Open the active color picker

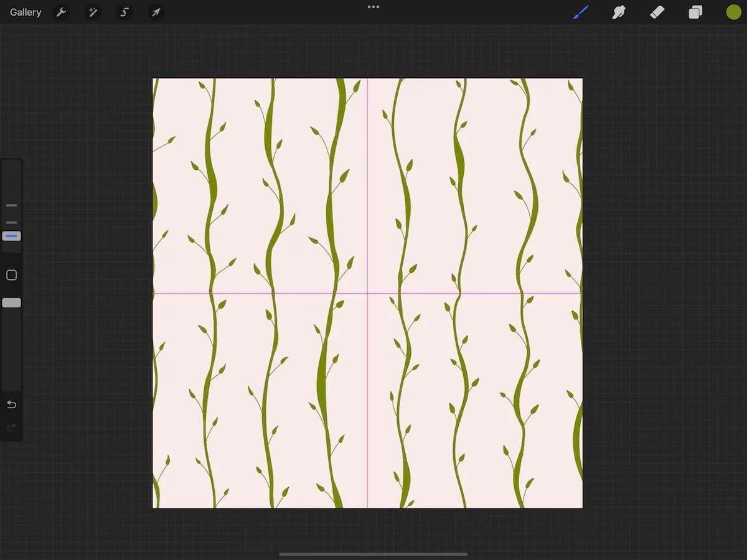(x=734, y=12)
